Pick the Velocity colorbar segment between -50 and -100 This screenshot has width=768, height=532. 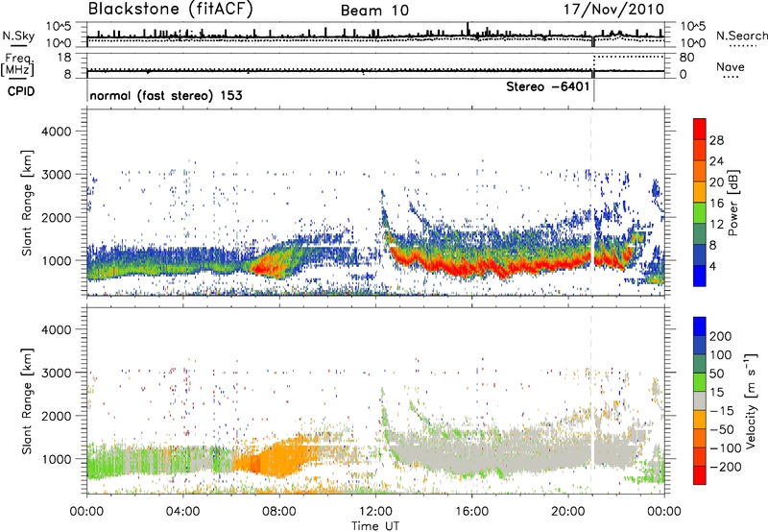click(x=700, y=439)
